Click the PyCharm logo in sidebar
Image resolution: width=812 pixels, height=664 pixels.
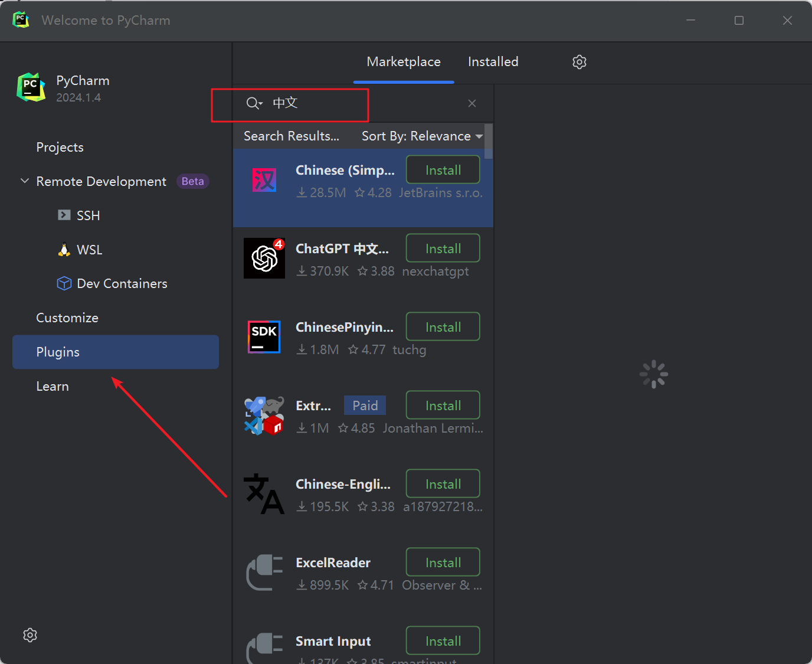click(x=31, y=87)
